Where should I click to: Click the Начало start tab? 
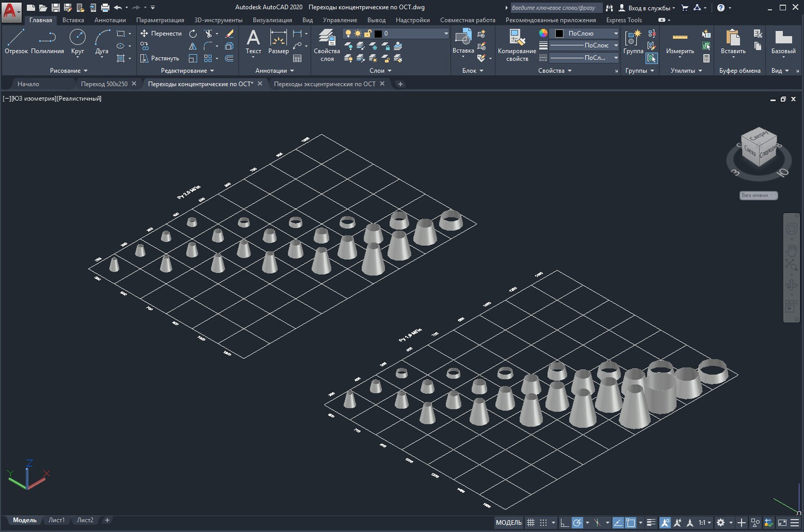(28, 84)
